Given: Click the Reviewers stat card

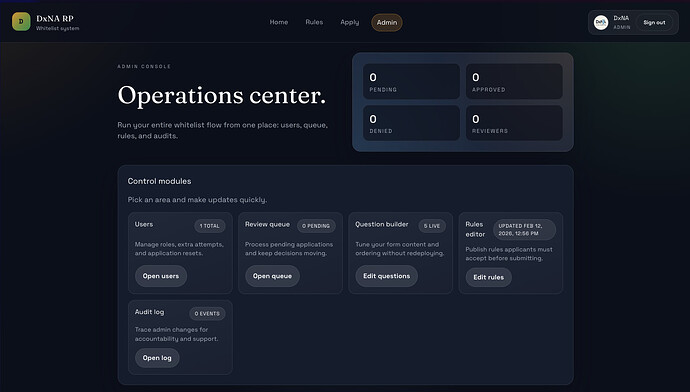Looking at the screenshot, I should click(x=514, y=123).
